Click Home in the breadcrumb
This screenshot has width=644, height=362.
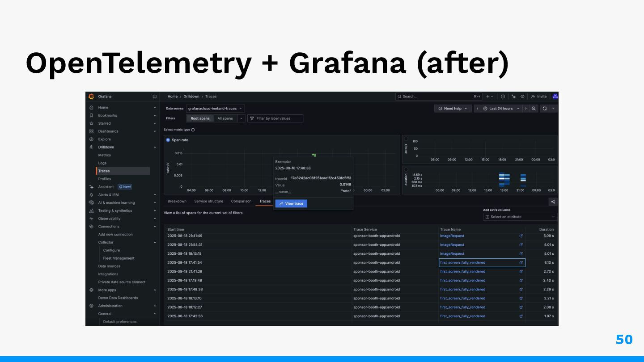pos(173,97)
